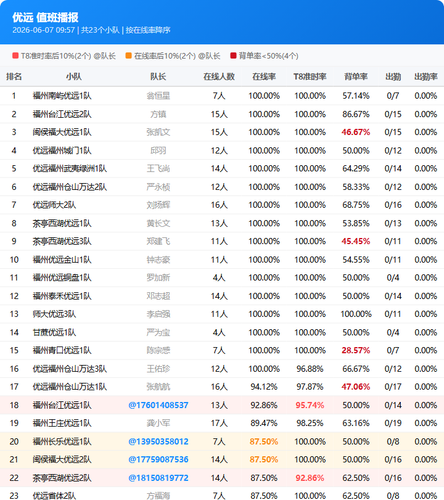This screenshot has width=444, height=500.
Task: Click the 17人 online count cell
Action: click(x=219, y=423)
